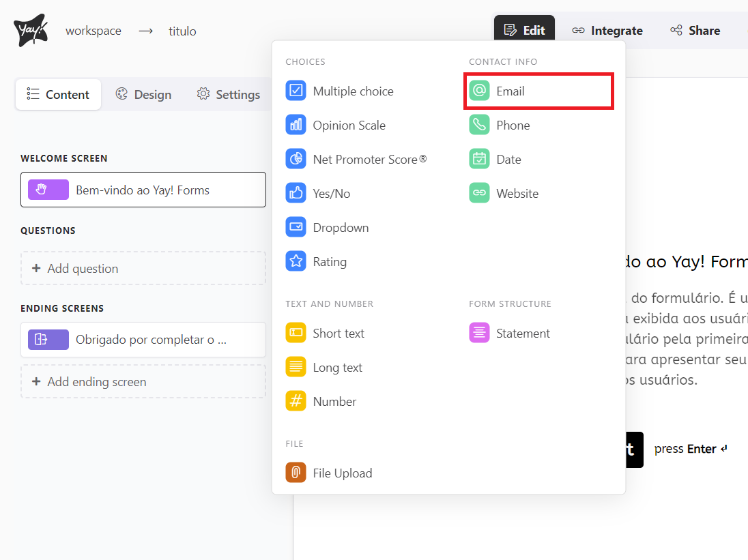This screenshot has height=560, width=748.
Task: Click the Rating star icon
Action: (296, 261)
